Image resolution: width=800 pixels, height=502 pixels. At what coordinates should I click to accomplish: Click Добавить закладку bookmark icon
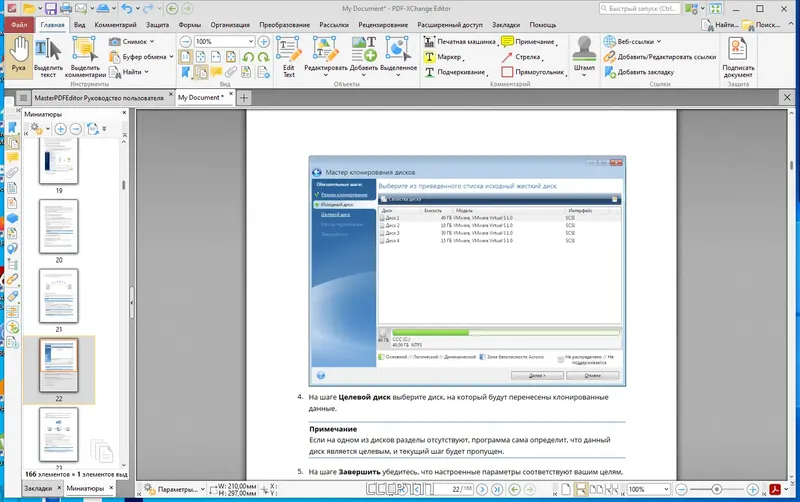pyautogui.click(x=639, y=72)
